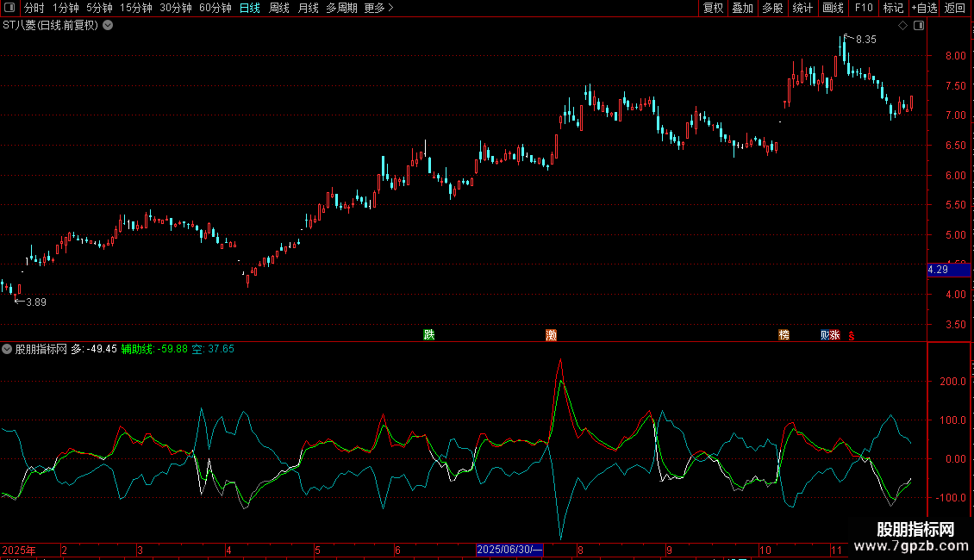Click the orange 激 event marker
The height and width of the screenshot is (560, 974).
pyautogui.click(x=551, y=335)
